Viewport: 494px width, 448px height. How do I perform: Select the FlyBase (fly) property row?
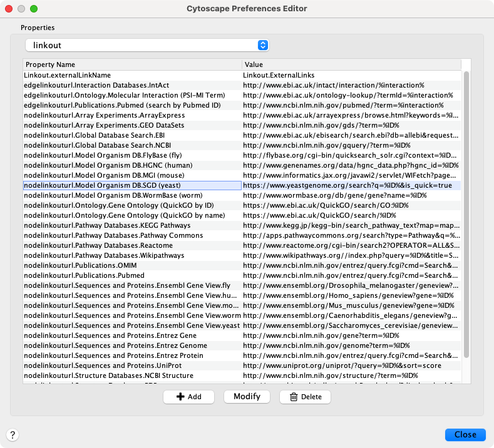point(131,155)
